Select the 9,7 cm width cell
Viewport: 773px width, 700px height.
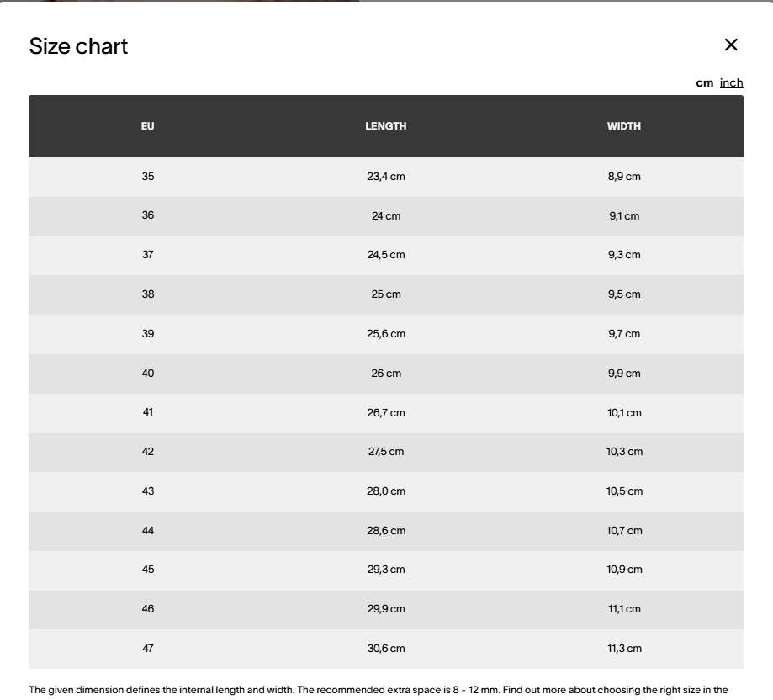coord(624,334)
